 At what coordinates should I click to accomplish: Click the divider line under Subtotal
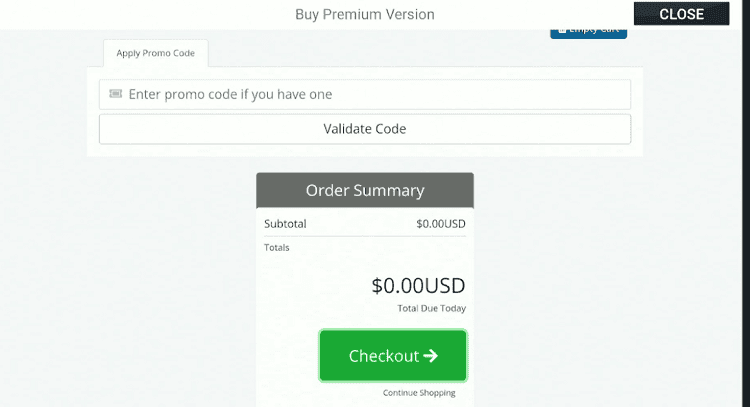tap(365, 236)
